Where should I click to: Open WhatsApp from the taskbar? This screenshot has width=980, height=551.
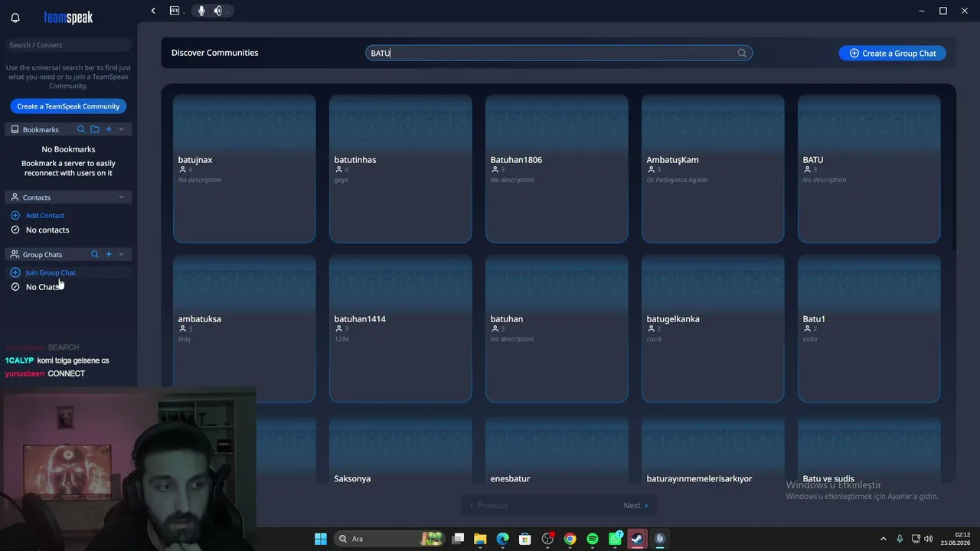(x=615, y=539)
